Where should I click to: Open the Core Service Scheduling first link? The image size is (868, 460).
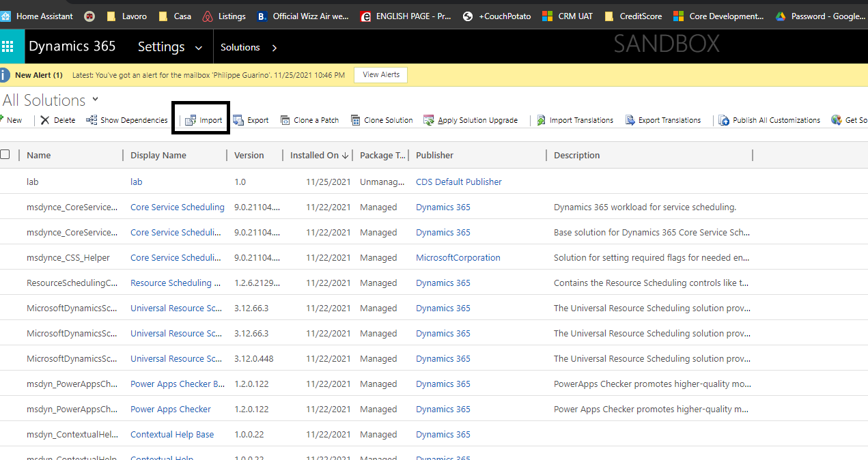(x=178, y=207)
